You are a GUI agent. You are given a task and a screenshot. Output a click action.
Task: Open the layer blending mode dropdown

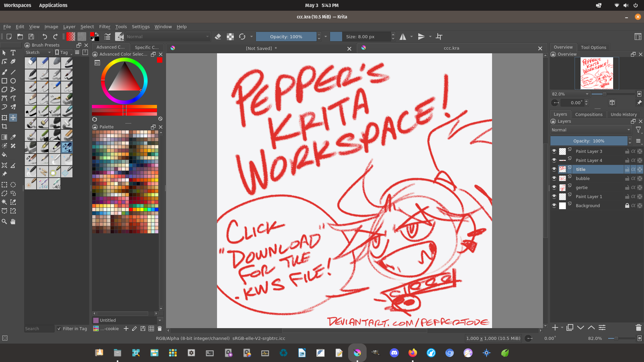tap(591, 130)
